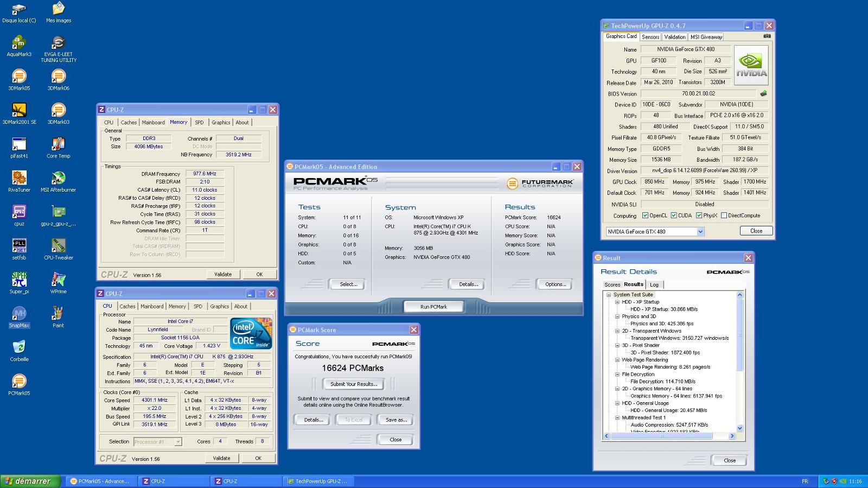
Task: Collapse File Decryption node
Action: 617,374
